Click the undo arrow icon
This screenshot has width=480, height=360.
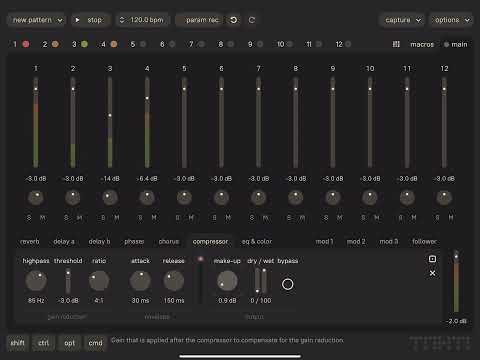click(234, 20)
